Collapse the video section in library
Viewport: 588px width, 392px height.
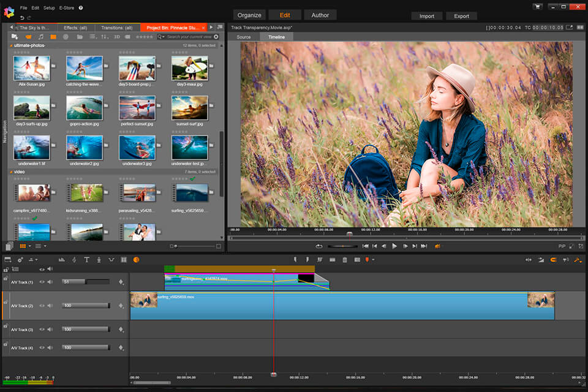coord(11,172)
